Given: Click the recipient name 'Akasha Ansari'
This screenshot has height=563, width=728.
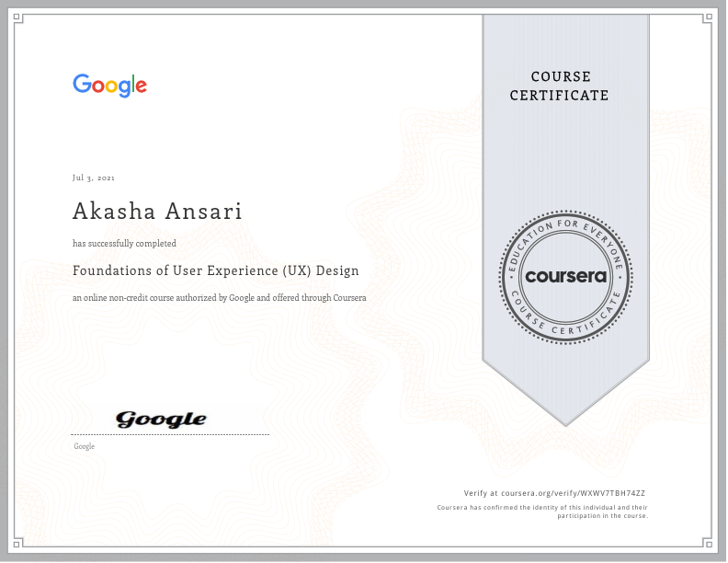Looking at the screenshot, I should 157,212.
